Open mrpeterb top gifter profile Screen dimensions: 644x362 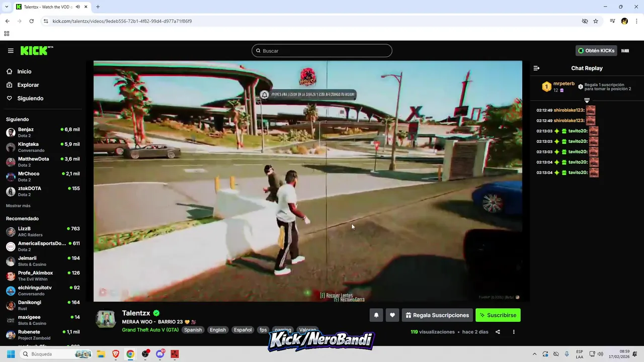(x=563, y=84)
